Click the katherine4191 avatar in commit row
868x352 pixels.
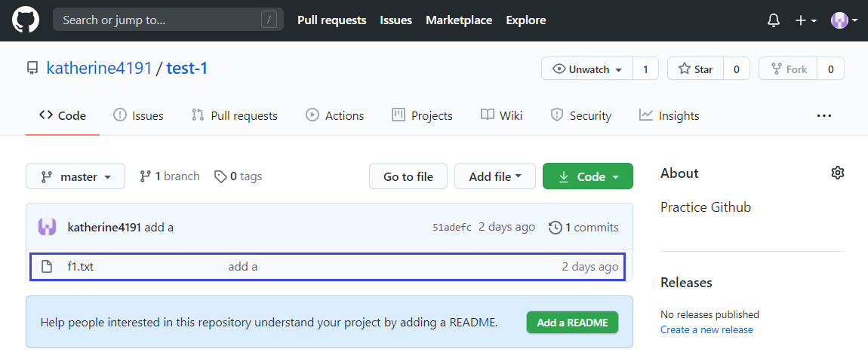pos(47,227)
